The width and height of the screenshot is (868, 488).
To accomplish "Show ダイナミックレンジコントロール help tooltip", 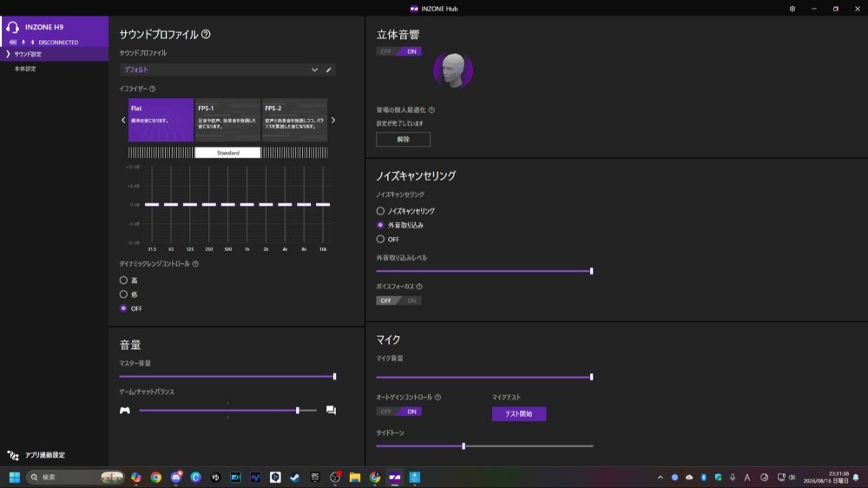I will point(195,264).
